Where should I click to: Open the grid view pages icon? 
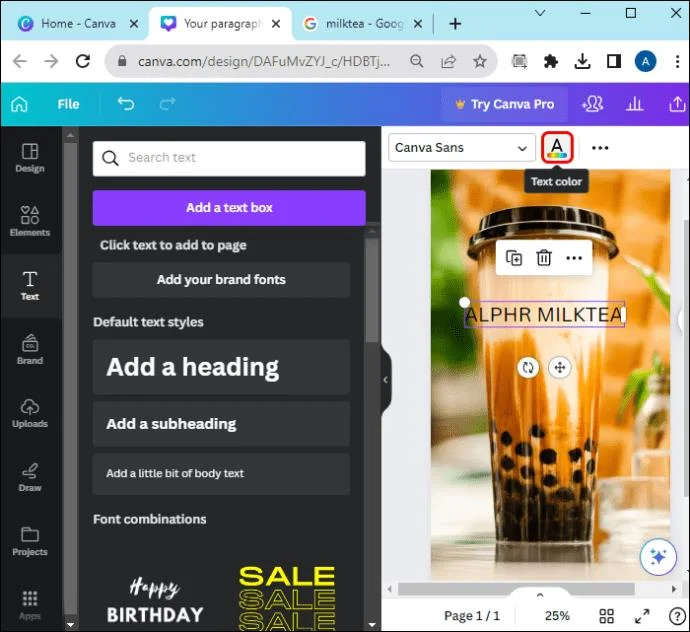click(x=606, y=616)
